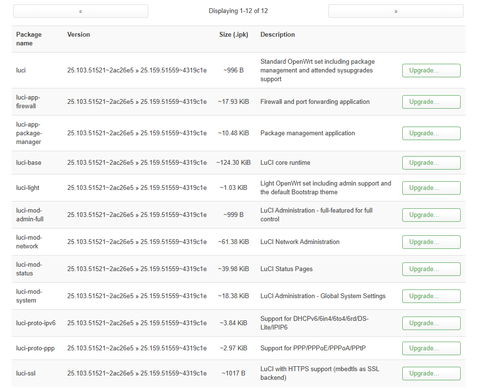Screen dimensions: 480x389
Task: Click 'Package management application' description
Action: click(x=307, y=133)
